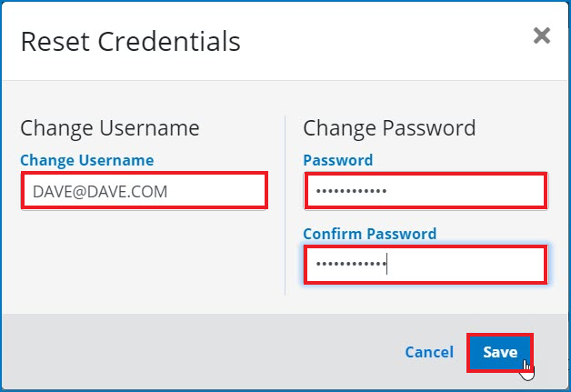Cancel the credentials reset
This screenshot has height=392, width=571.
pos(429,352)
